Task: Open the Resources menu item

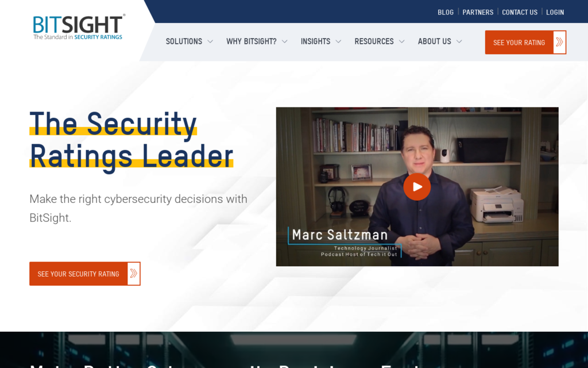Action: point(374,41)
